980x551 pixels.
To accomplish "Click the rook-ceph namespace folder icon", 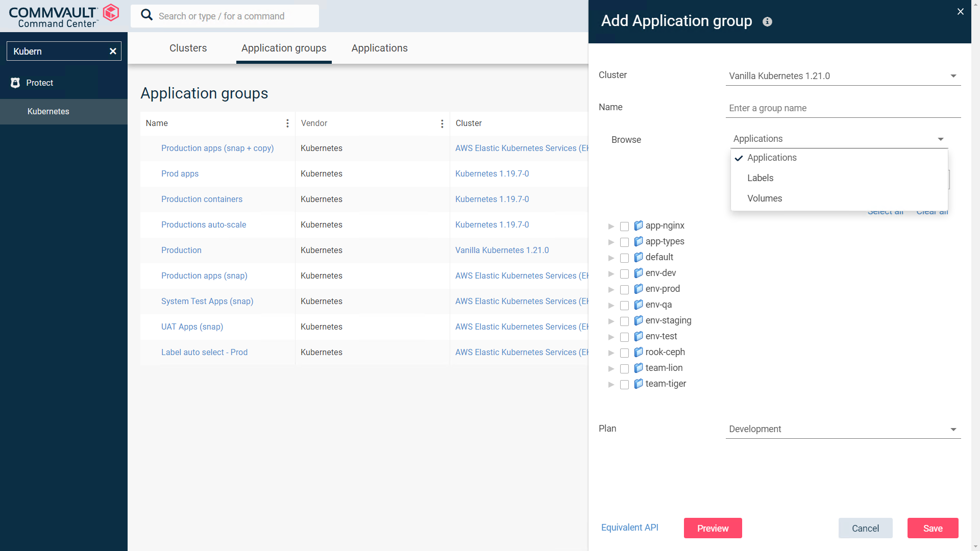I will point(638,352).
